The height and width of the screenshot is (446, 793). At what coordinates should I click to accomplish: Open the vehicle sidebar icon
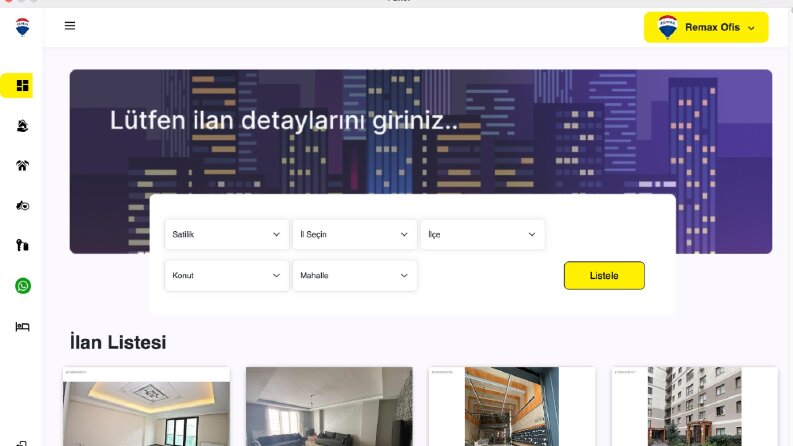22,205
